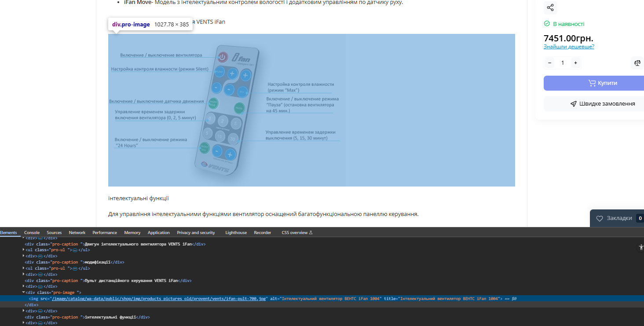Collapse the div.pro-image node arrow

[23, 292]
